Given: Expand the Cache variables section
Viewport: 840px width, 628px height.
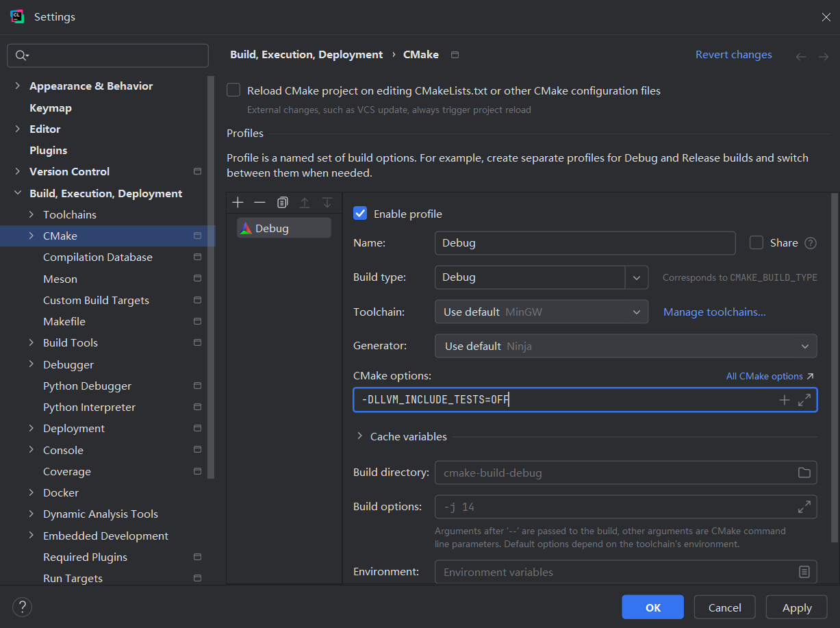Looking at the screenshot, I should point(360,436).
